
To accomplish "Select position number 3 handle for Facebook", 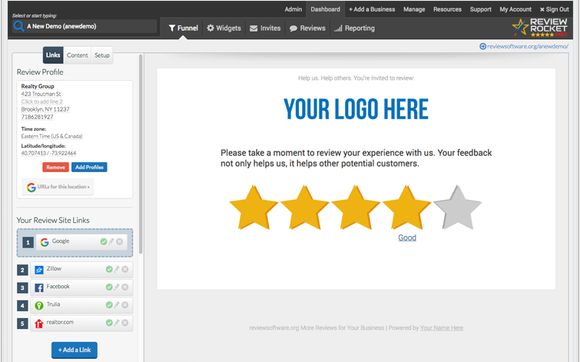I will (x=22, y=288).
